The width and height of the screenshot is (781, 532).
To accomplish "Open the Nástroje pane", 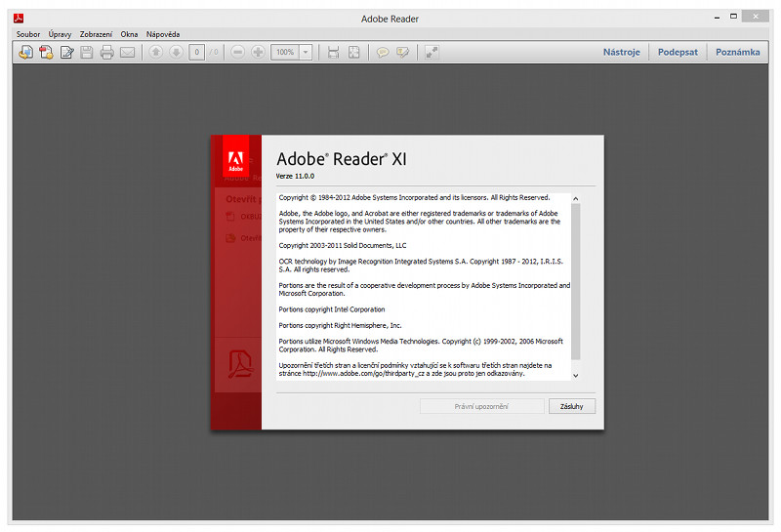I will click(621, 52).
